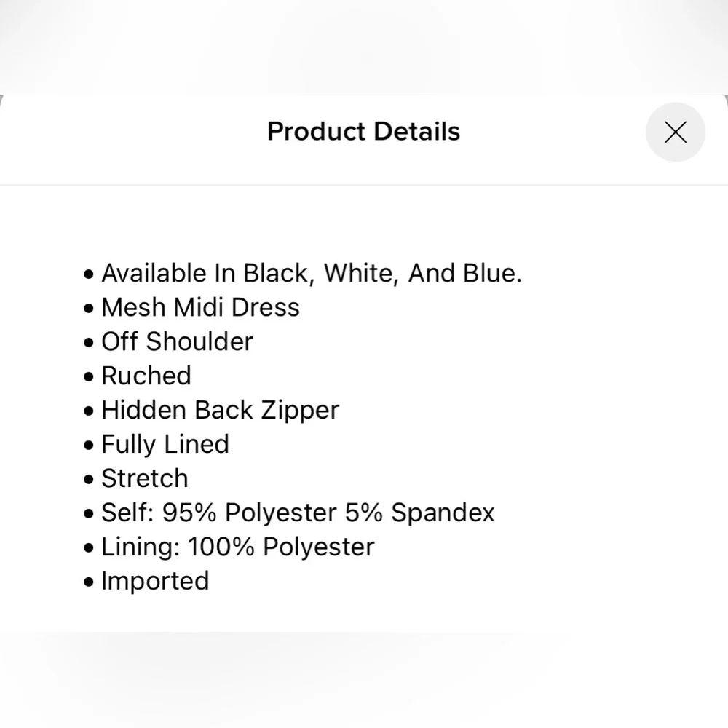Tap the Fully Lined detail
728x728 pixels.
point(165,444)
